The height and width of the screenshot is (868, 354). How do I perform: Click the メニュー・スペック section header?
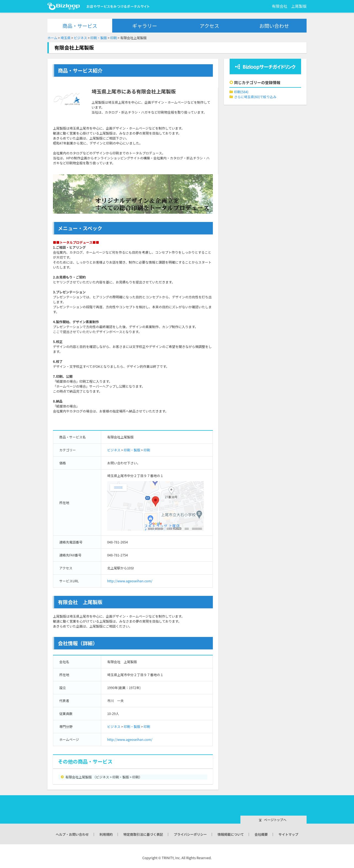click(133, 228)
